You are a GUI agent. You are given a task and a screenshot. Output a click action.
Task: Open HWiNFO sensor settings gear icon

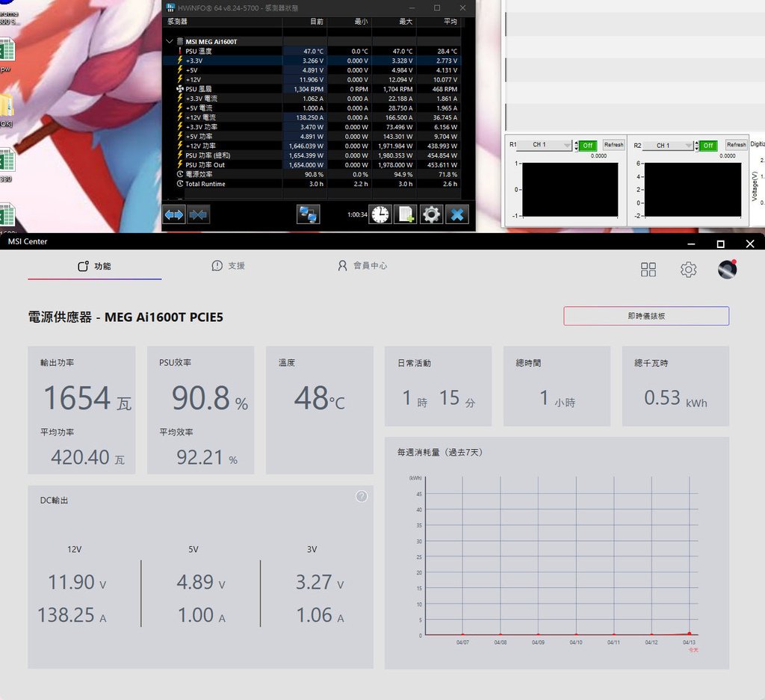431,214
